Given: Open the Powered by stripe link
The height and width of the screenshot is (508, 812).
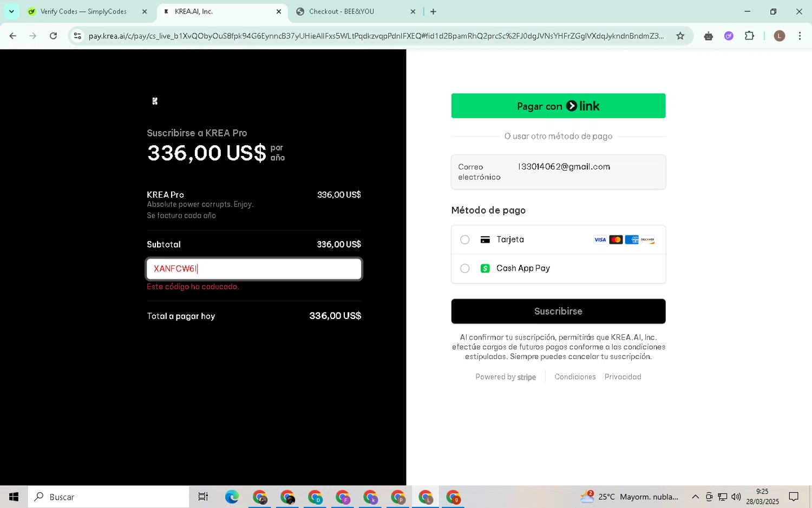Looking at the screenshot, I should (x=506, y=377).
